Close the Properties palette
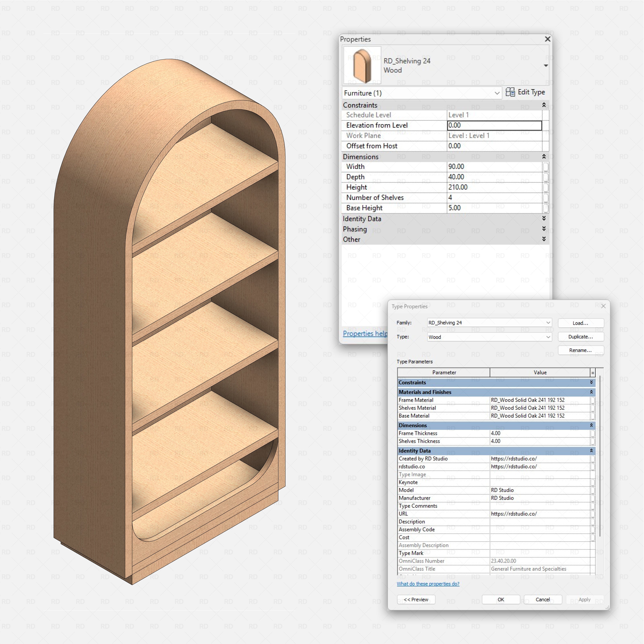Screen dimensions: 644x644 coord(547,39)
